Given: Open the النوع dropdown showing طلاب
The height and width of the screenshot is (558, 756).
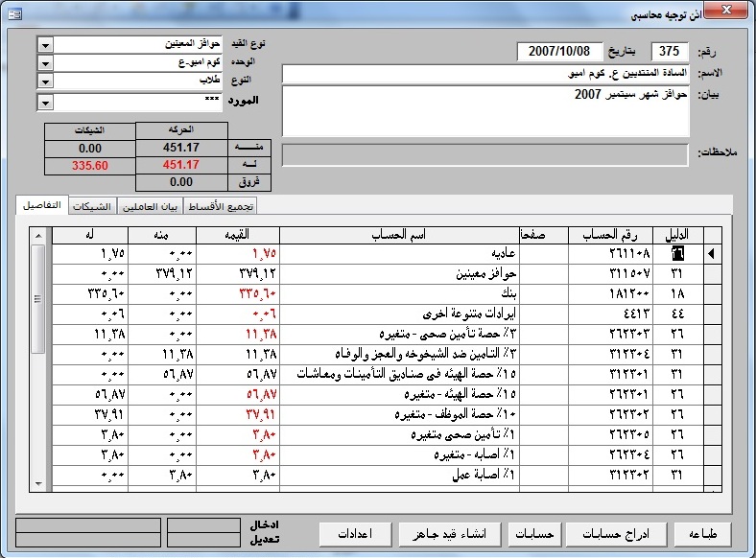Looking at the screenshot, I should (x=45, y=81).
